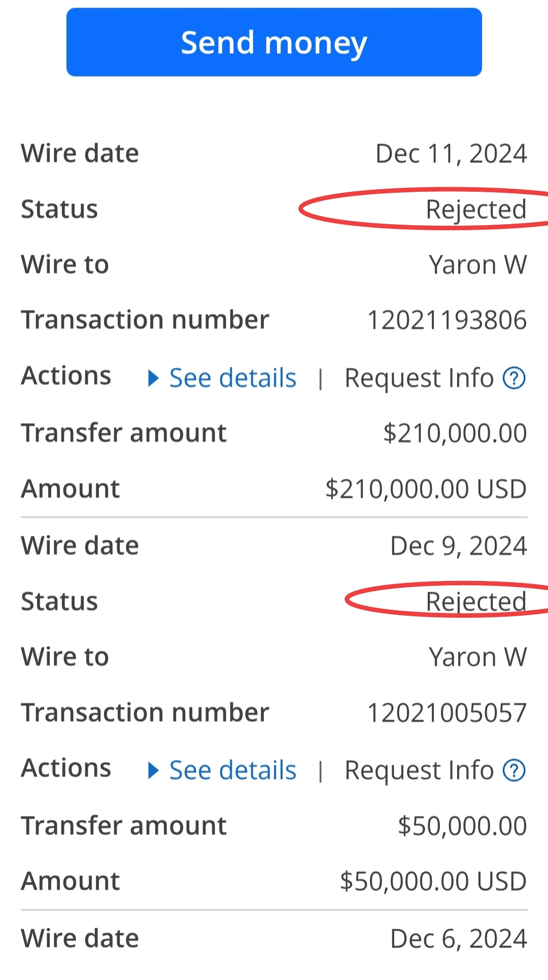Click recipient Yaron W on Dec 11 wire

point(478,265)
